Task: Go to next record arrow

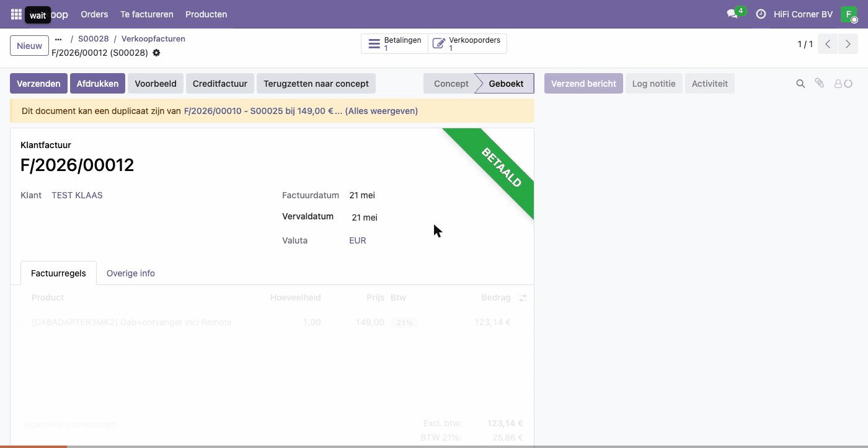Action: point(848,44)
